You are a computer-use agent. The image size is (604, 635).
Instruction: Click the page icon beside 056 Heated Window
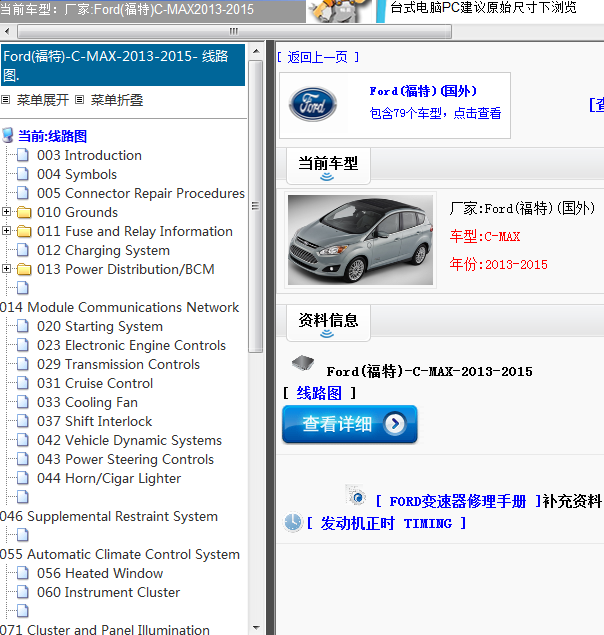pyautogui.click(x=23, y=573)
